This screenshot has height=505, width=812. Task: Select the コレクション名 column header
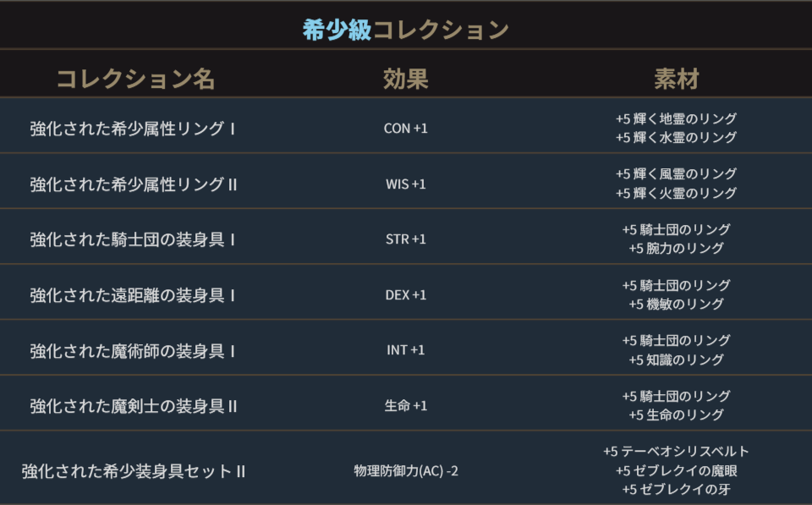click(x=135, y=80)
